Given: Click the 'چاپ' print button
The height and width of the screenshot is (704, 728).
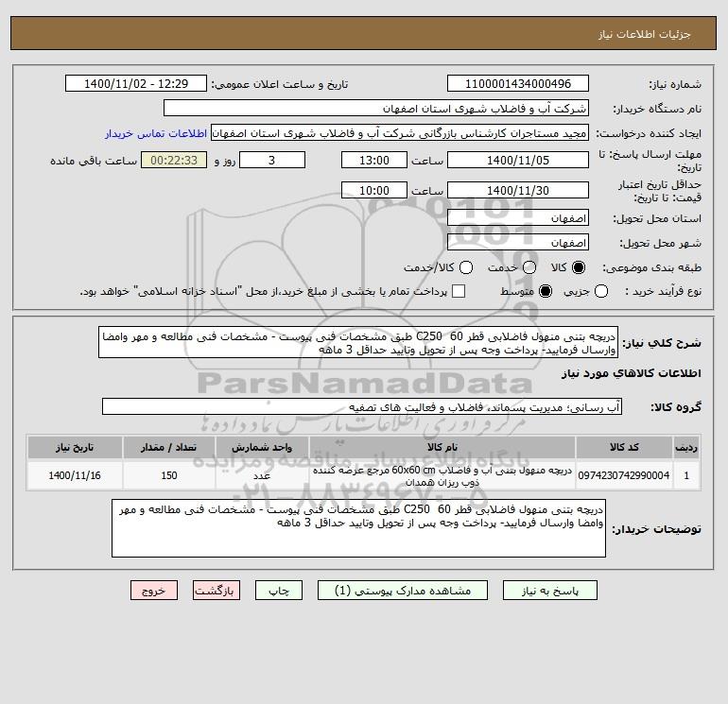Looking at the screenshot, I should click(x=279, y=591).
